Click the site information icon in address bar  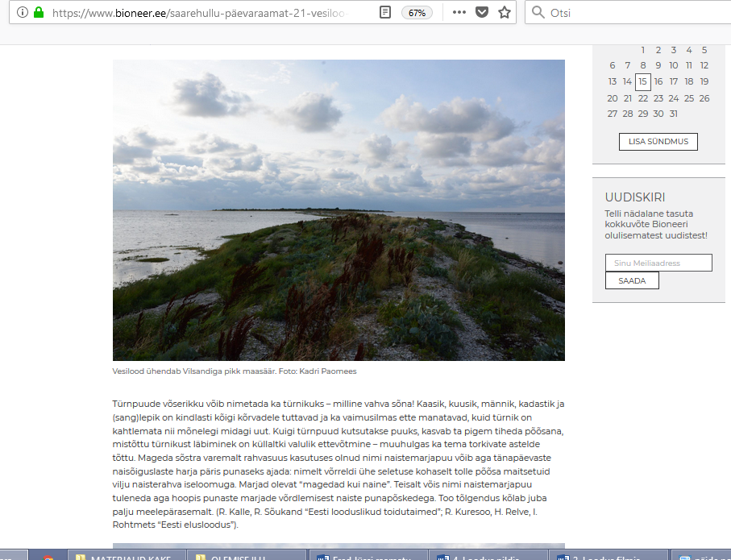(x=22, y=13)
